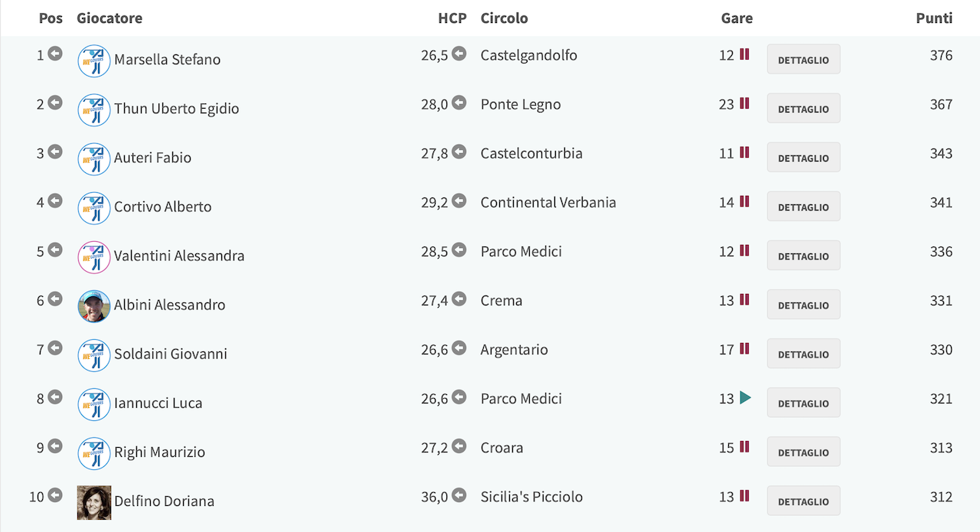Click the green play triangle in Iannucci Luca's row
This screenshot has width=980, height=532.
[x=746, y=398]
